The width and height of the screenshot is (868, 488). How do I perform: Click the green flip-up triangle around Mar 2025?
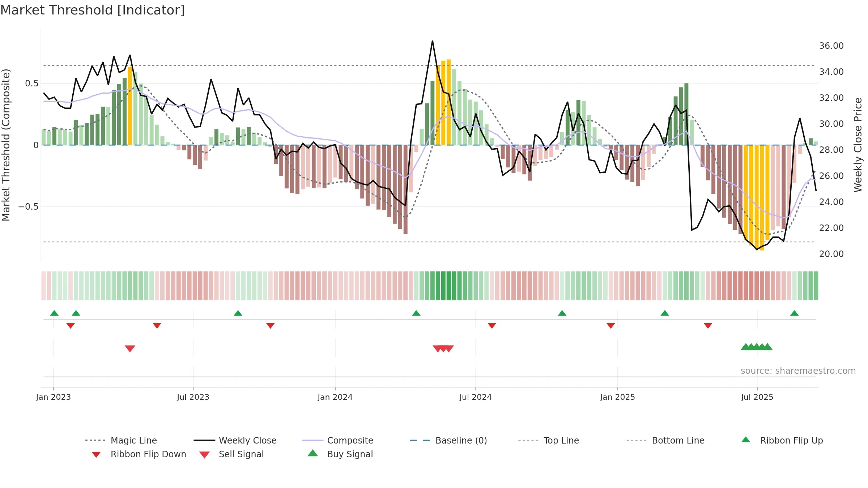coord(665,313)
